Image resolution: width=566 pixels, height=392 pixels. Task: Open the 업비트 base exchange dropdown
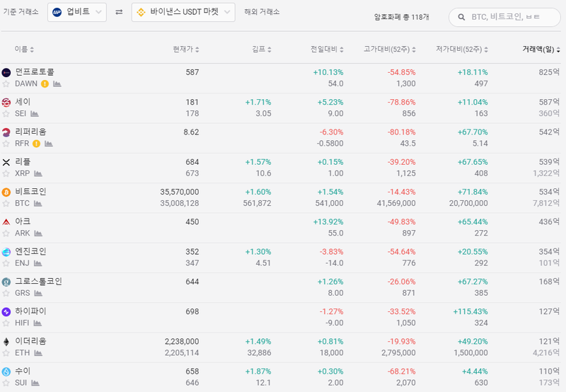[x=77, y=12]
